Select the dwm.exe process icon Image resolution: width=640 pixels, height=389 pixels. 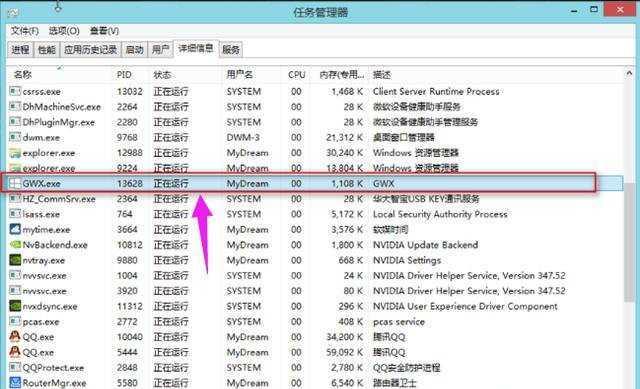(x=15, y=137)
